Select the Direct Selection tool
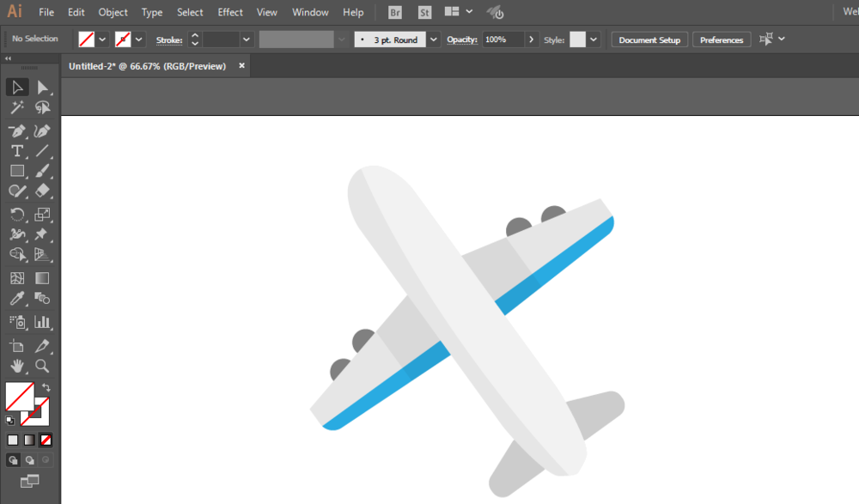Screen dimensions: 859x504 [42, 87]
